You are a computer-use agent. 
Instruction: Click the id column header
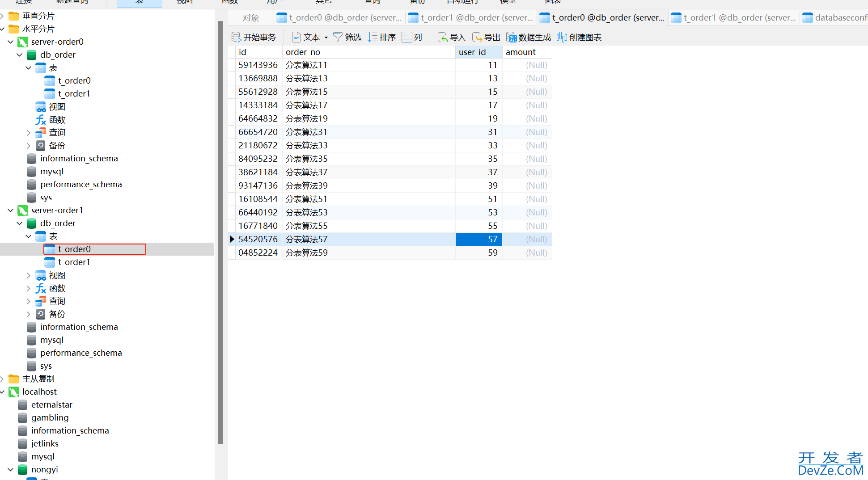(x=259, y=52)
